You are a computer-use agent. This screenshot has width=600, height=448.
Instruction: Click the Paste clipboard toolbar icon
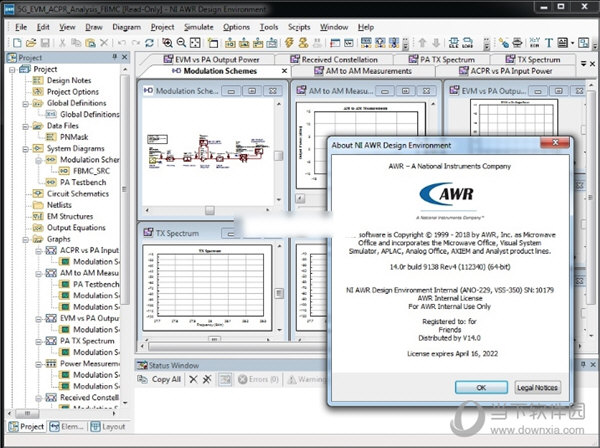(90, 42)
